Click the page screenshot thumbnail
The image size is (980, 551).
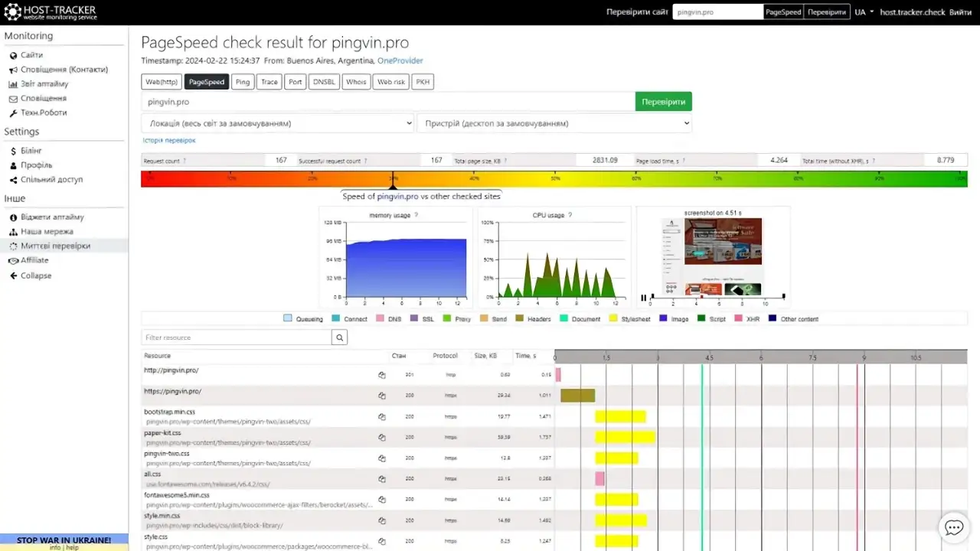coord(711,256)
